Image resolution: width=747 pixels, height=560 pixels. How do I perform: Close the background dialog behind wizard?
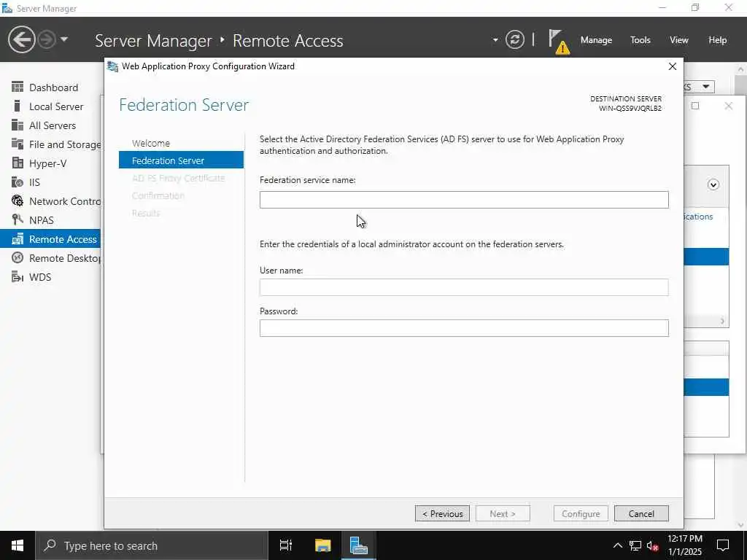728,106
